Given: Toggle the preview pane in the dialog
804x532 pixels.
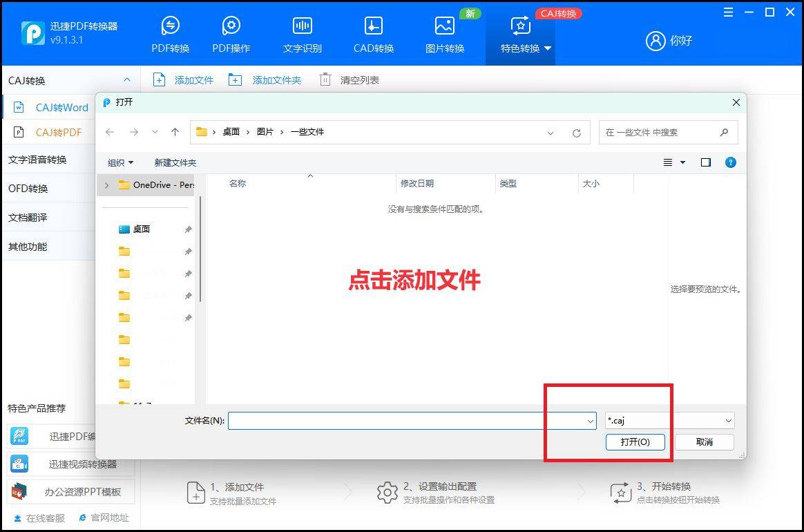Looking at the screenshot, I should pos(705,162).
